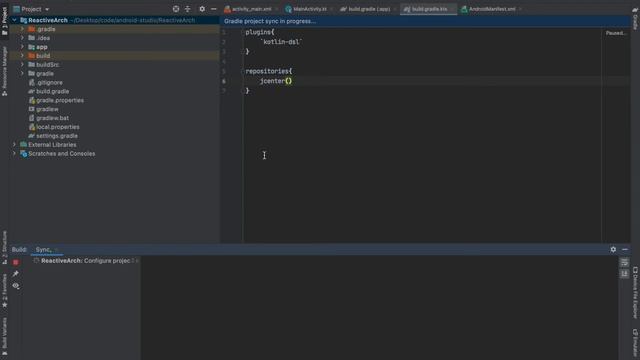This screenshot has width=640, height=360.
Task: Select root build.gradle file in tree
Action: click(x=52, y=91)
